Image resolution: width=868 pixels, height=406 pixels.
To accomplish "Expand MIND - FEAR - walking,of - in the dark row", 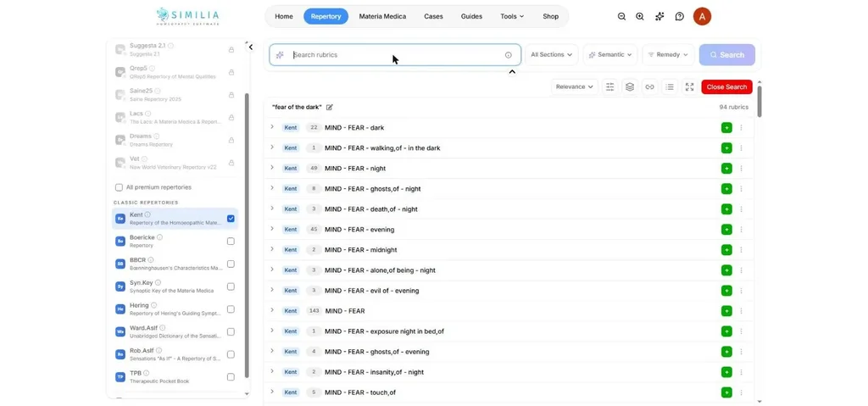I will point(272,147).
